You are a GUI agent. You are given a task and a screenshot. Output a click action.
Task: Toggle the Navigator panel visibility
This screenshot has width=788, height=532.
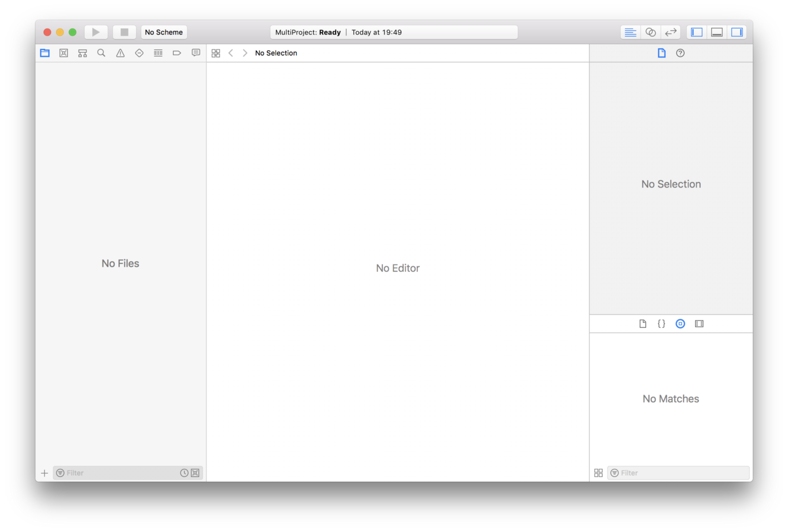point(696,32)
